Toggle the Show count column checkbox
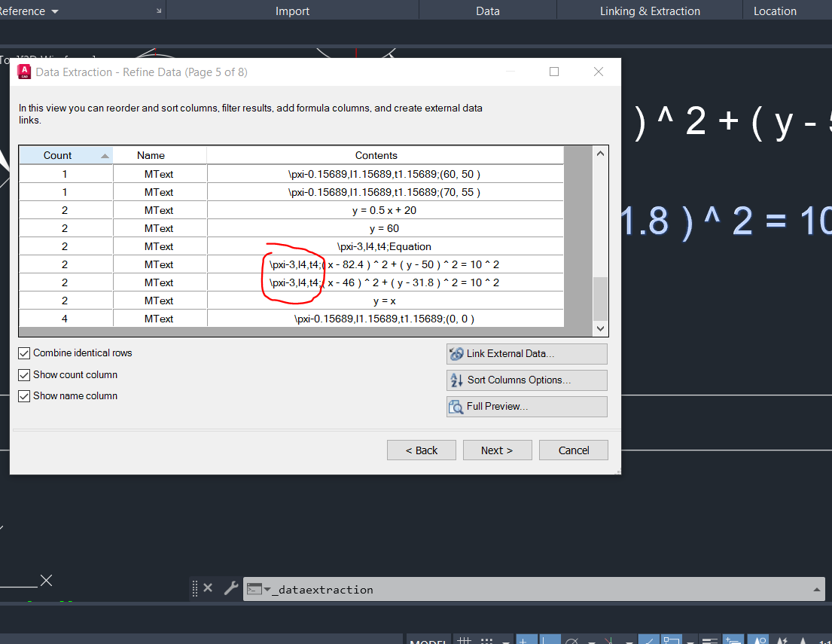 click(x=24, y=375)
